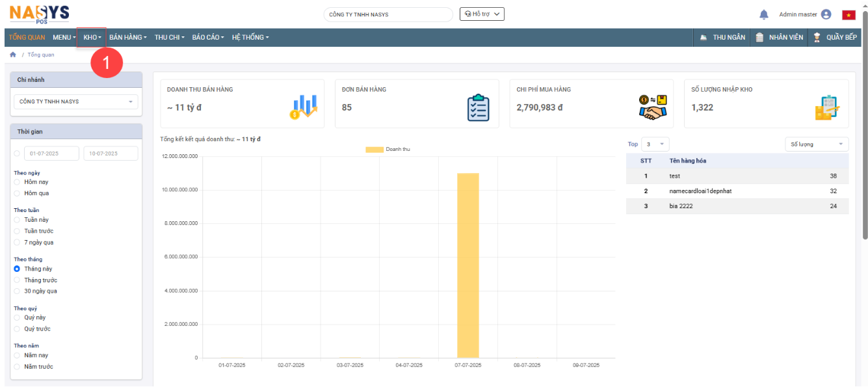Click the yellow 'Doanh thu' legend swatch
This screenshot has width=868, height=389.
pos(374,150)
